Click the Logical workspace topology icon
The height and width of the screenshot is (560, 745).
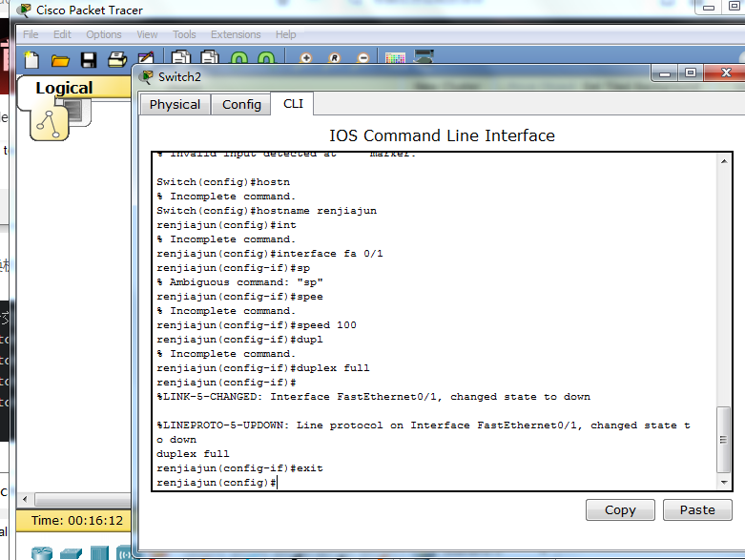[x=49, y=123]
